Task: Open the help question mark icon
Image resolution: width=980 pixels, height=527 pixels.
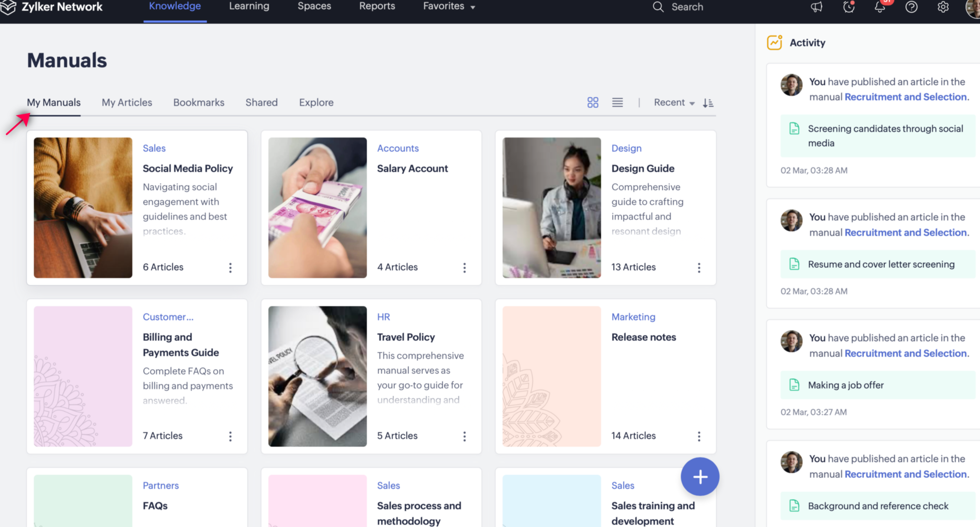Action: click(x=911, y=7)
